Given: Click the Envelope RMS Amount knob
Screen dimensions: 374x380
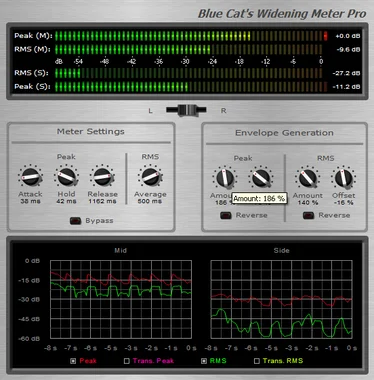Looking at the screenshot, I should click(308, 178).
